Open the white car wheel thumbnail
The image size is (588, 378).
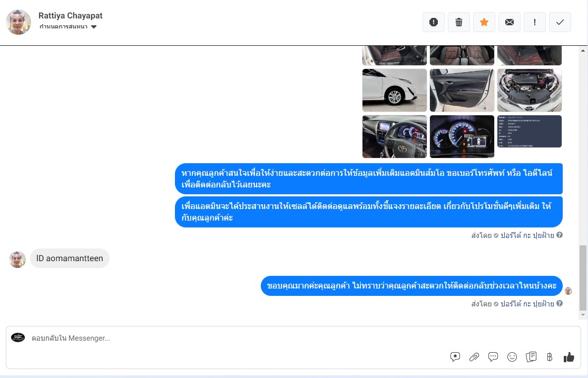[x=395, y=90]
